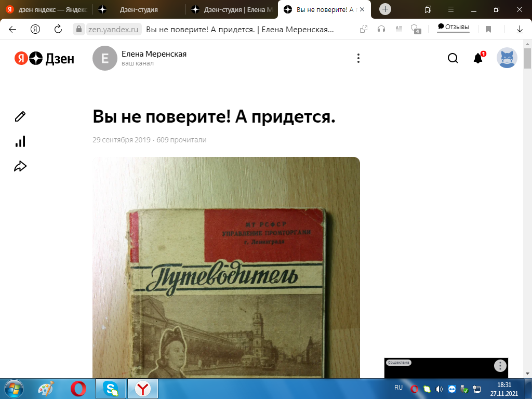Open the Yandex home Я button
532x399 pixels.
(x=35, y=29)
